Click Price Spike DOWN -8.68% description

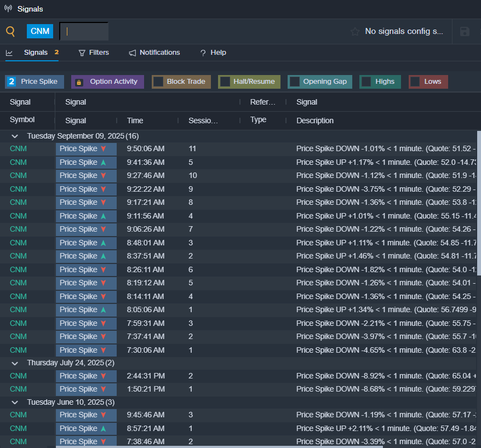pos(386,389)
